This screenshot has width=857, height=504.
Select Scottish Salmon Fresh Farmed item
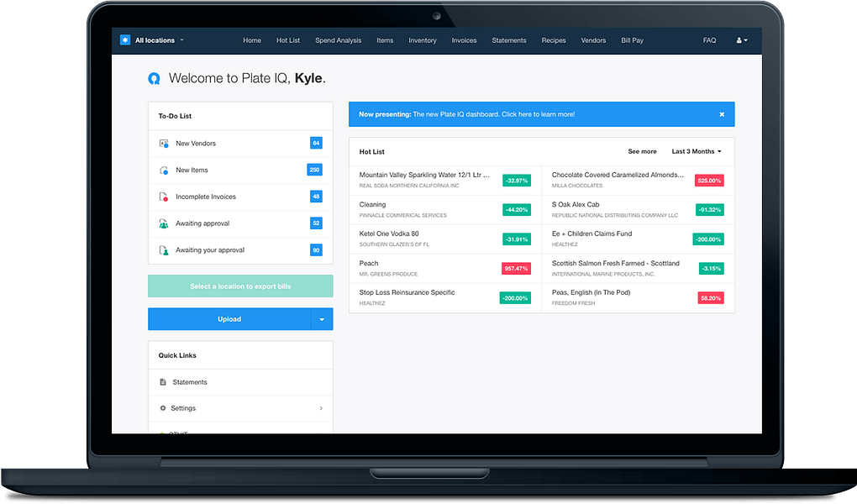pyautogui.click(x=638, y=269)
